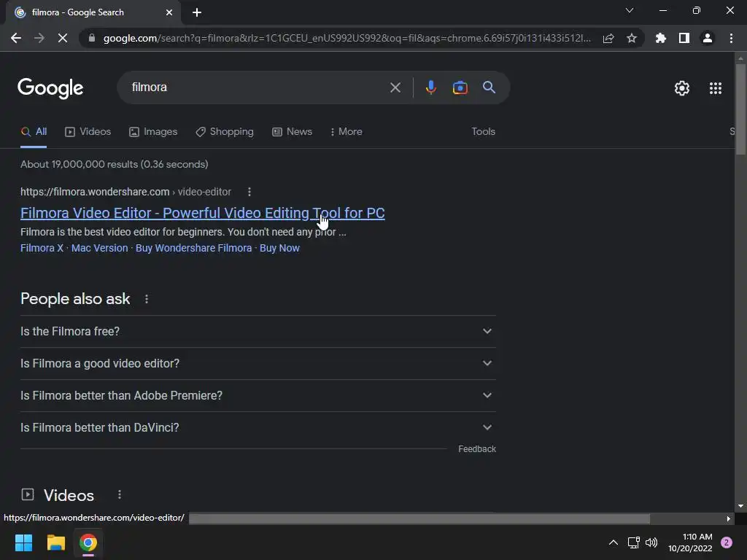The width and height of the screenshot is (747, 560).
Task: Submit search with the magnifier icon
Action: tap(489, 87)
